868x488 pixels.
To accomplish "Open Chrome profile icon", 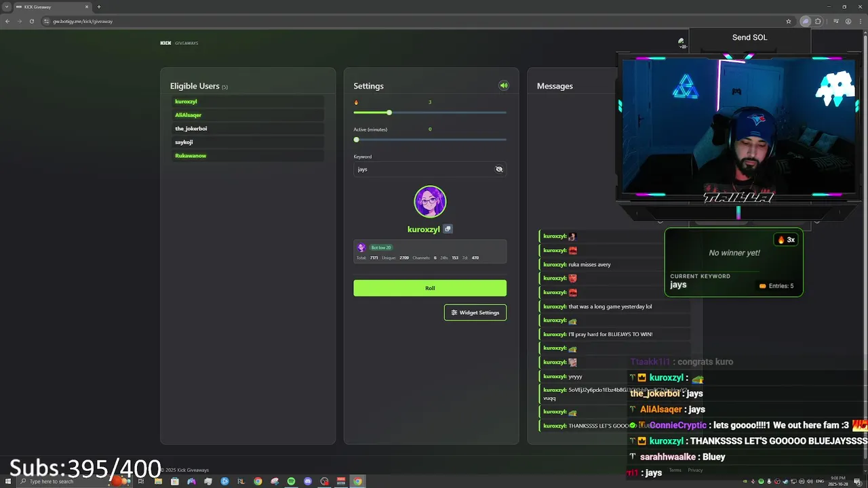I will pos(848,21).
